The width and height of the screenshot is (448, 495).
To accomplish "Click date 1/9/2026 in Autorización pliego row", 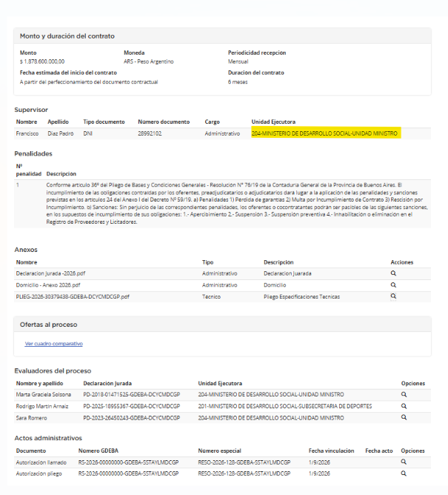I will point(319,474).
